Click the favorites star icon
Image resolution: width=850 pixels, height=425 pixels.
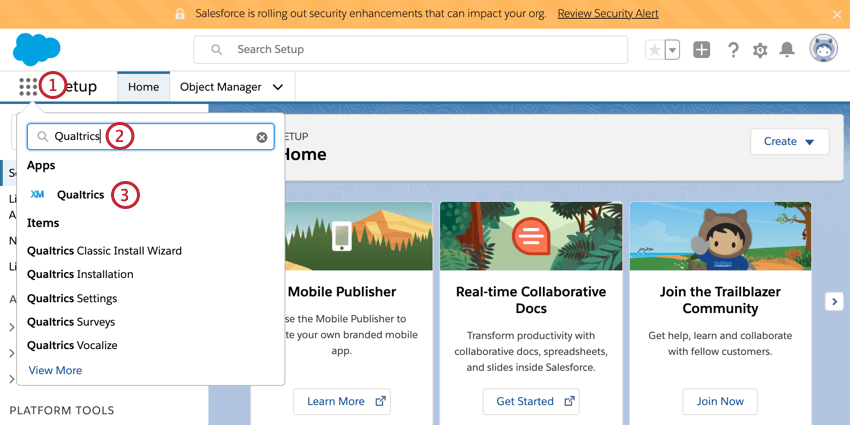(655, 50)
